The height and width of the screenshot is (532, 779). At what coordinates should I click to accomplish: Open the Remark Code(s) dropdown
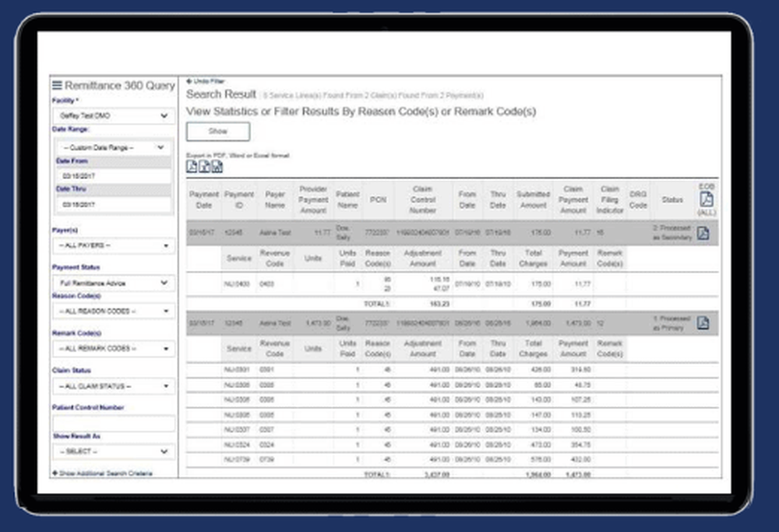(x=113, y=348)
